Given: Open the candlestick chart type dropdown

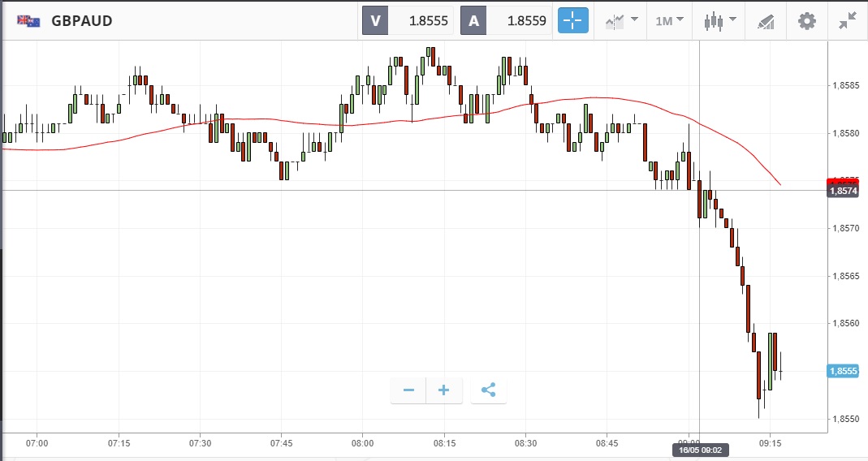Looking at the screenshot, I should click(719, 21).
